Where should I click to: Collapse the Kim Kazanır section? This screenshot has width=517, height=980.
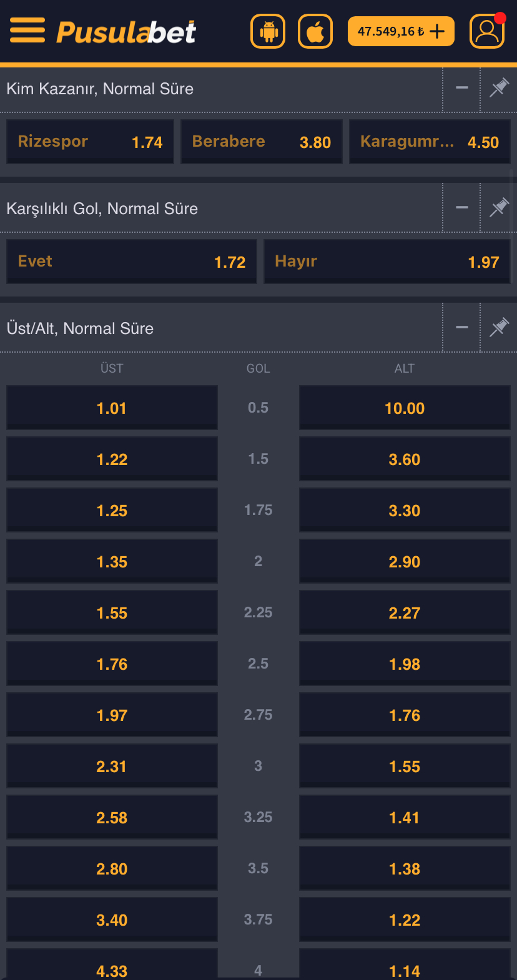461,89
